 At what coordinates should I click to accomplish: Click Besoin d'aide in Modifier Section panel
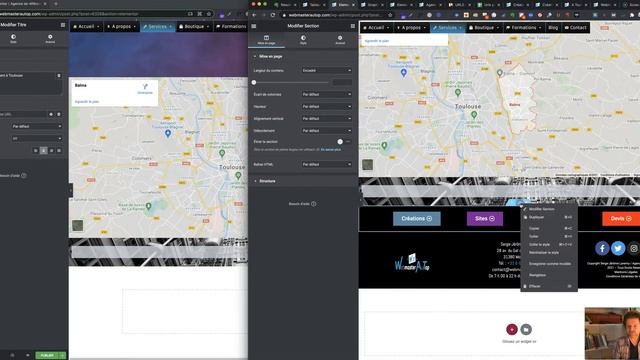(x=302, y=204)
